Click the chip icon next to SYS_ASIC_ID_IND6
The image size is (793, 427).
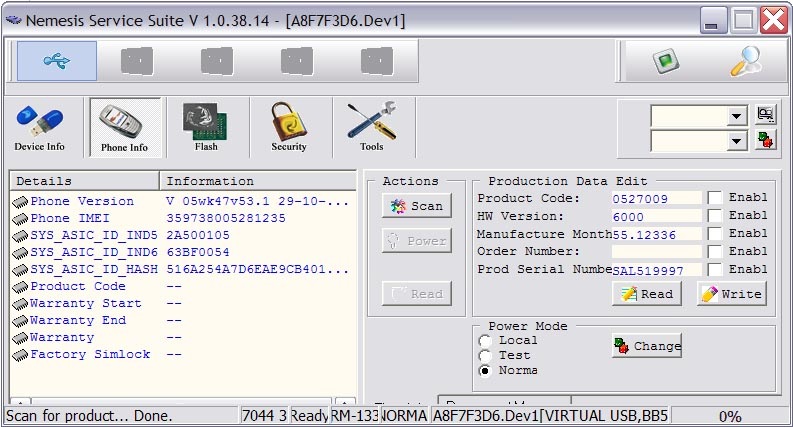tap(20, 253)
